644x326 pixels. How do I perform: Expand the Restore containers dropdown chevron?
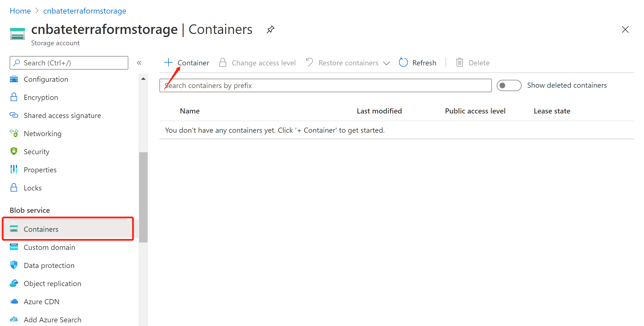point(386,63)
